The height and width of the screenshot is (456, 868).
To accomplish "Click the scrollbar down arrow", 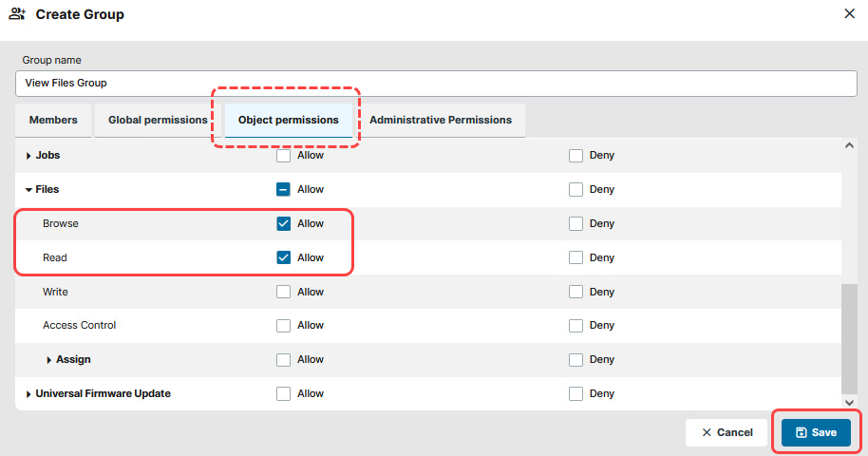I will point(849,402).
